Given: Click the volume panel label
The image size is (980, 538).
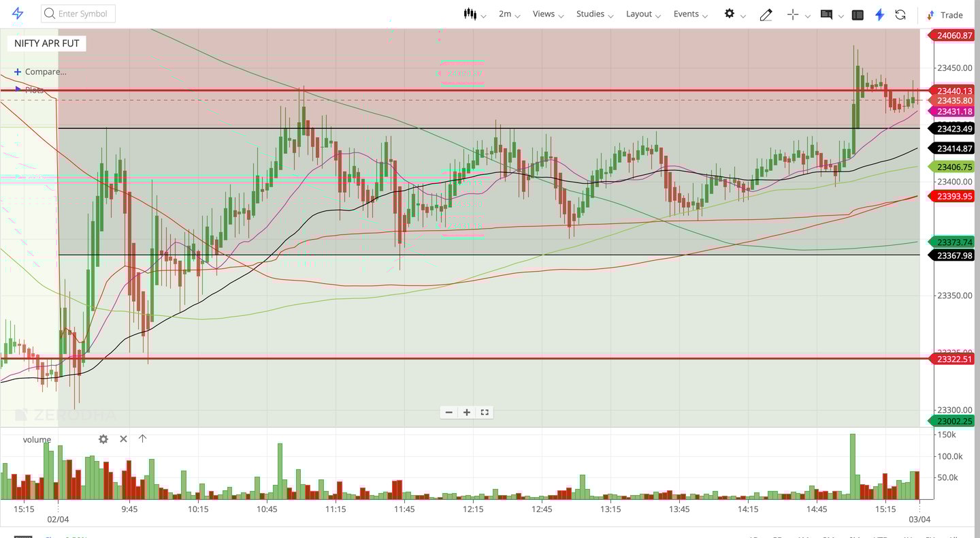Looking at the screenshot, I should (x=37, y=439).
